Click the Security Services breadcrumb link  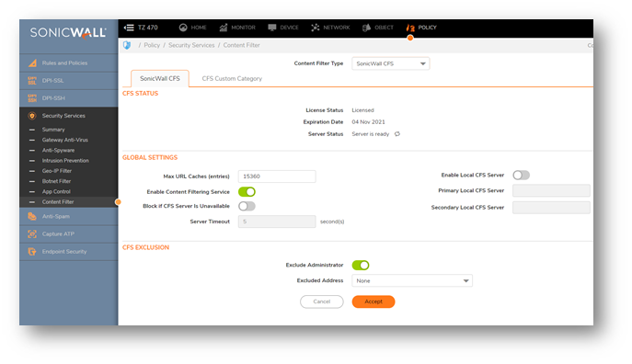191,45
